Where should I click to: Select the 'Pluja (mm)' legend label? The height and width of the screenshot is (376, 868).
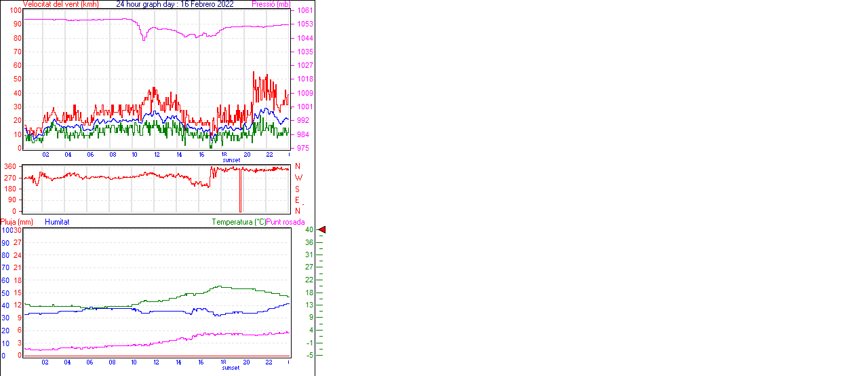point(17,222)
